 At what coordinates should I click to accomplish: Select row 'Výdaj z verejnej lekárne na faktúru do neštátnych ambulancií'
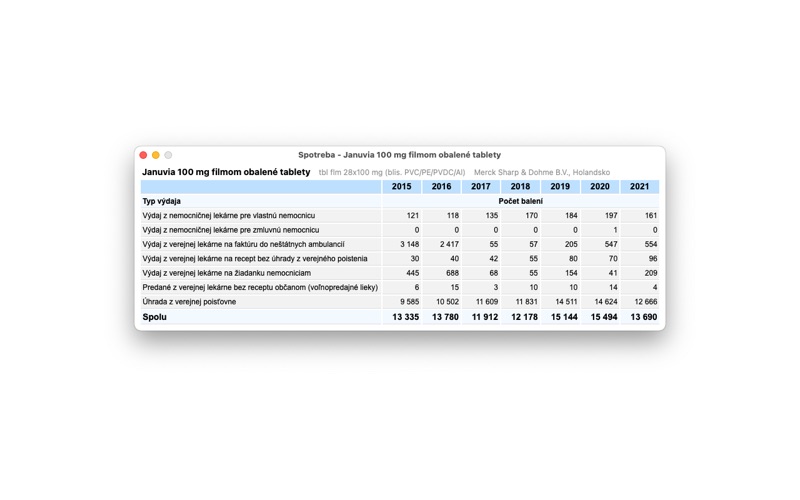click(400, 244)
